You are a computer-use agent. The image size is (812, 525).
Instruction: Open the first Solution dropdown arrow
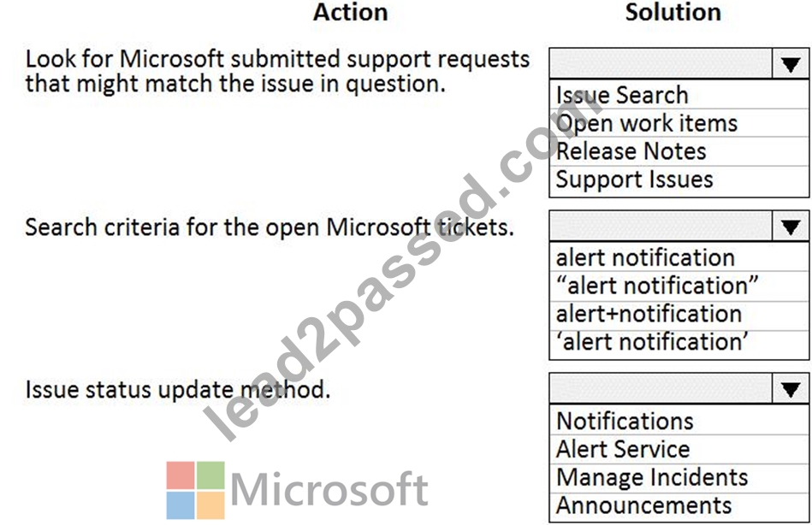pyautogui.click(x=791, y=64)
